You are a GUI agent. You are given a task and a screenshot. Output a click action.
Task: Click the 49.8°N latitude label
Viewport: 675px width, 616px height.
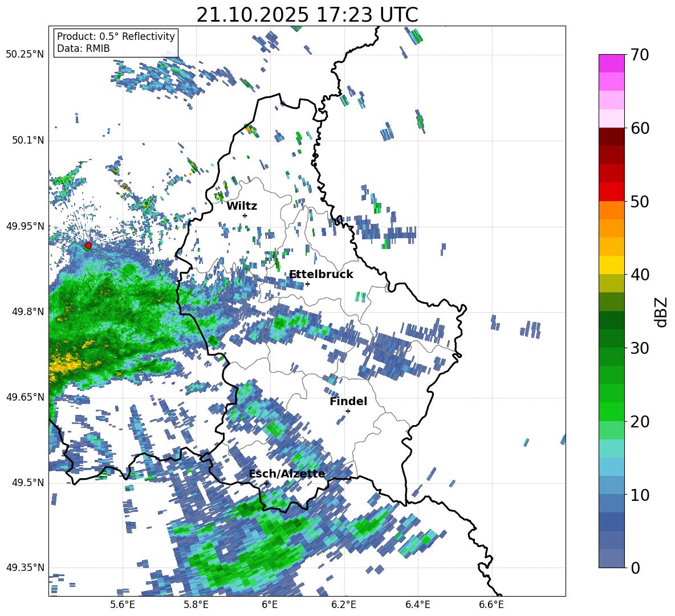28,312
